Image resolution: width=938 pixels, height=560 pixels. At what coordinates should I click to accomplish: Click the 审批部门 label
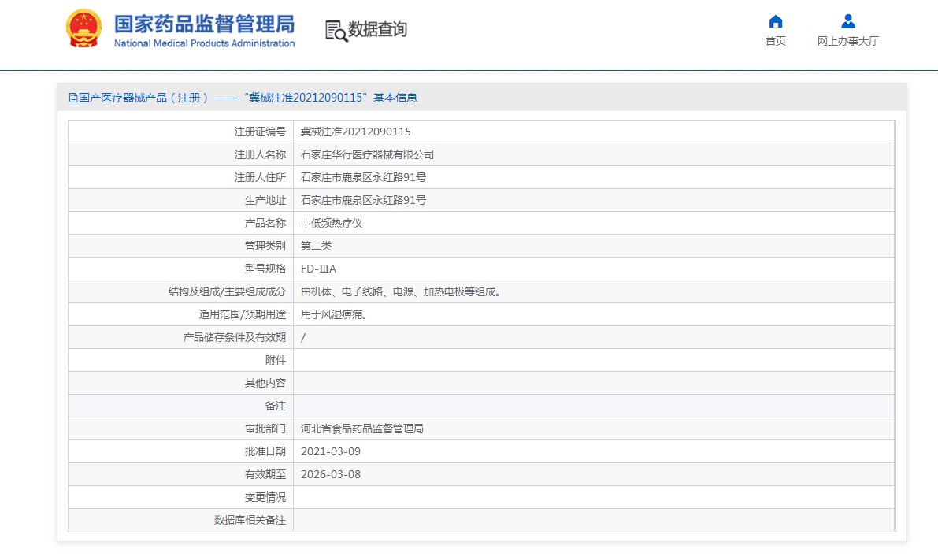(265, 428)
